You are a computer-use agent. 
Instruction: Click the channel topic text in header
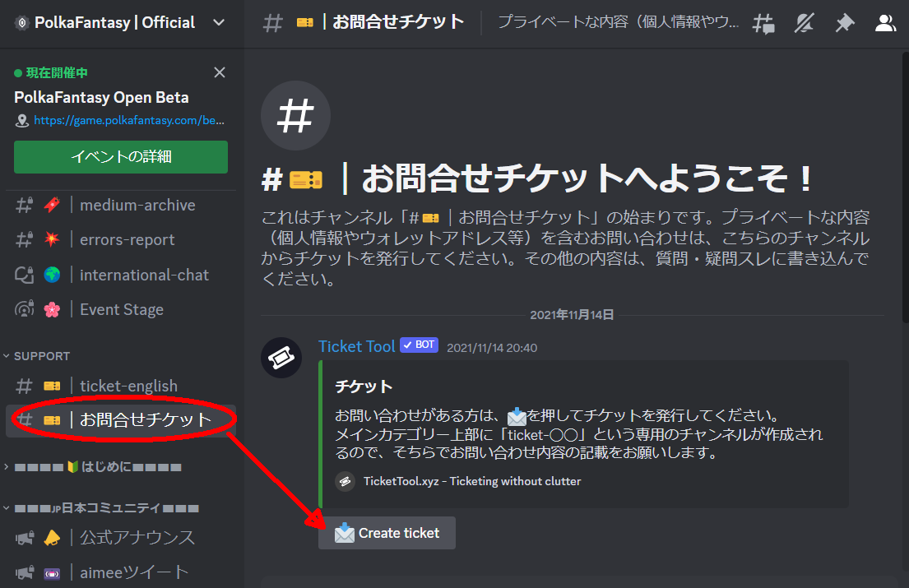pos(618,22)
